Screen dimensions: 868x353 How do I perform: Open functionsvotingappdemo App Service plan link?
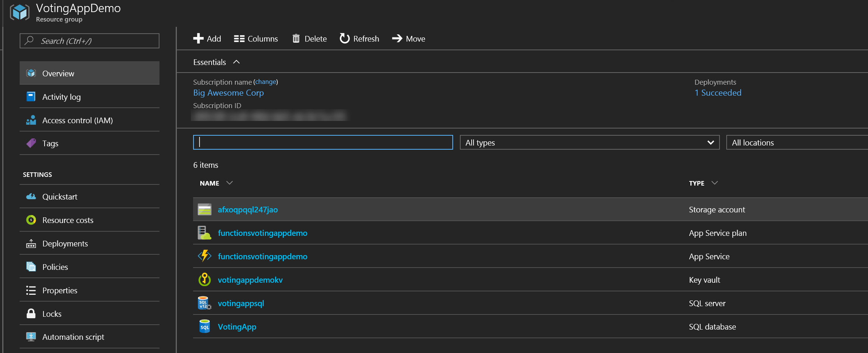click(263, 233)
